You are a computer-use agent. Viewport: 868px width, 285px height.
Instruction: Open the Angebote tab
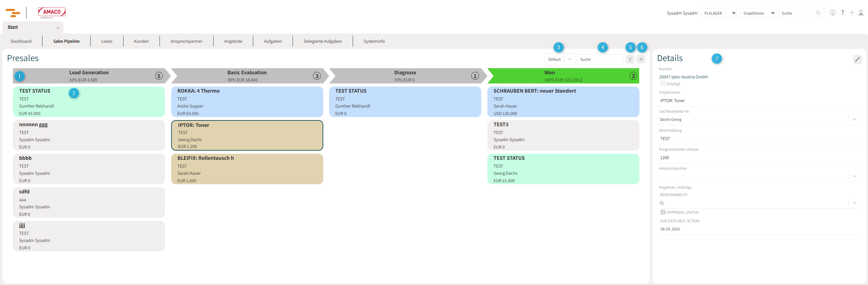tap(233, 41)
